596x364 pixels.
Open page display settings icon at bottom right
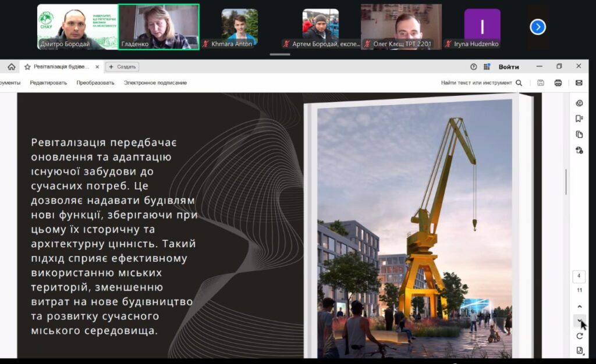click(579, 351)
